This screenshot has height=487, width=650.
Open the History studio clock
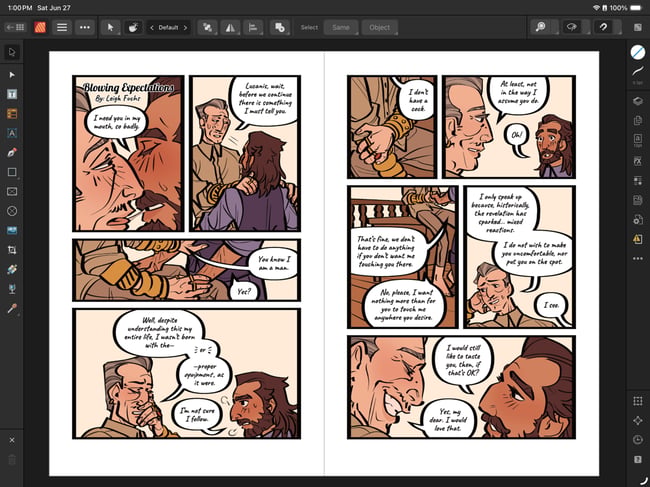[x=638, y=440]
